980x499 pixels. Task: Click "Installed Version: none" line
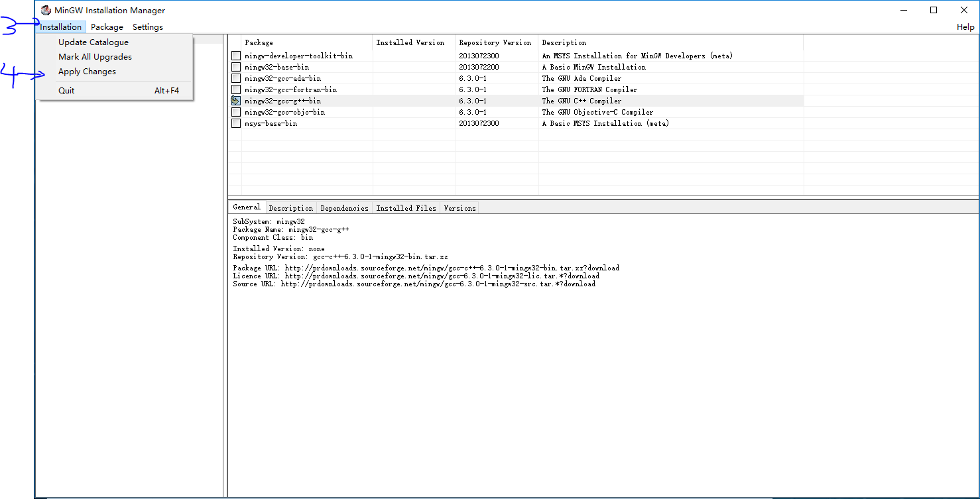[x=278, y=249]
